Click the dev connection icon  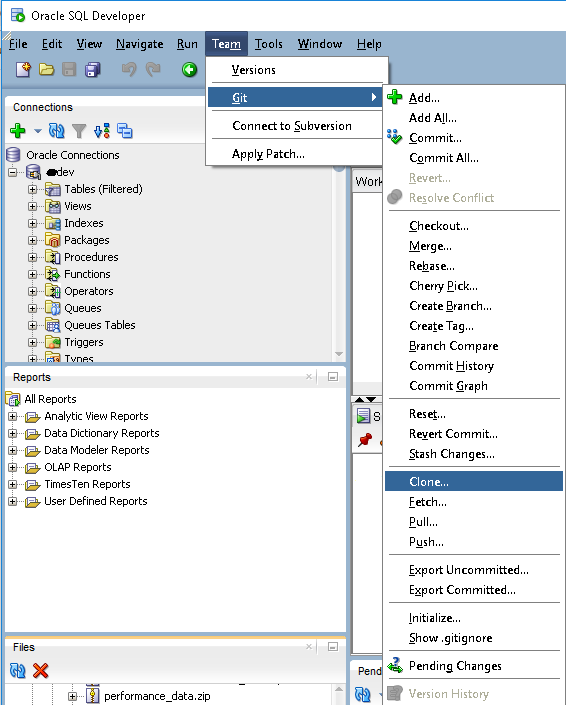(33, 172)
